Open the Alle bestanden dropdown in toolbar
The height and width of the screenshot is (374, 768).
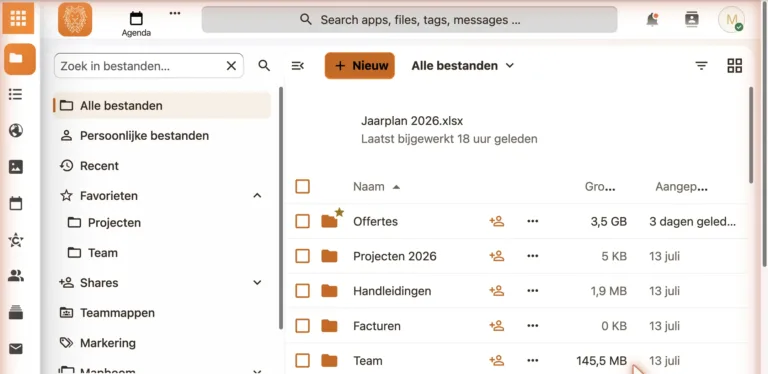tap(462, 66)
